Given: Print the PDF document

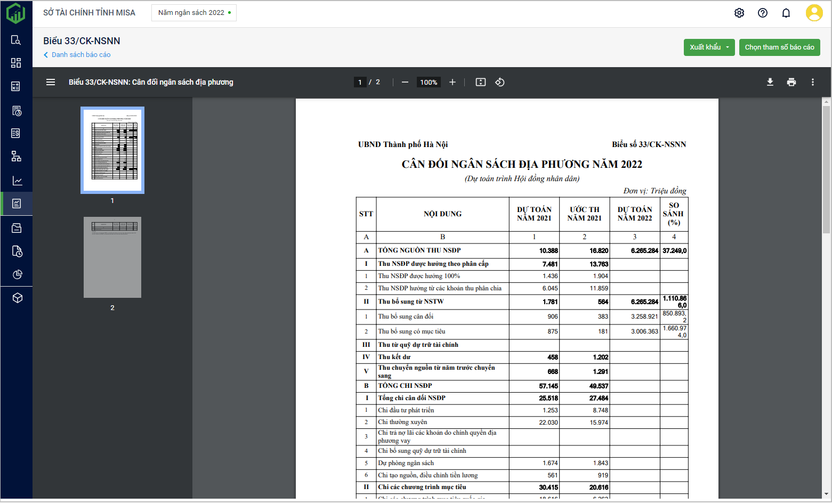Looking at the screenshot, I should pos(791,82).
